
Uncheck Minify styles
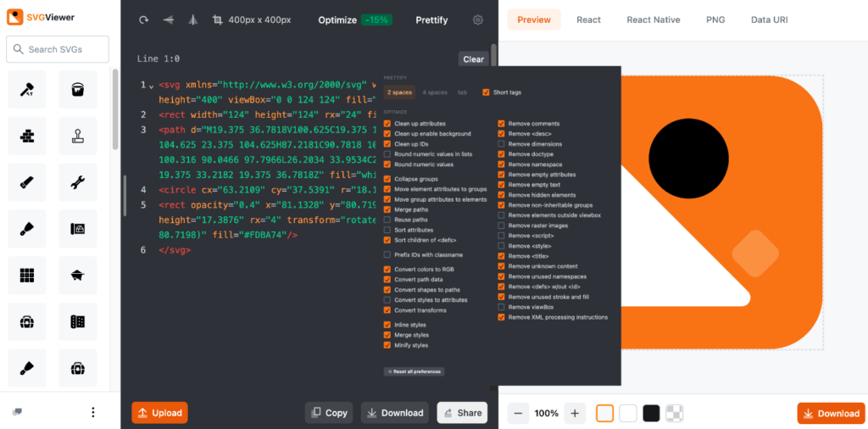[x=387, y=345]
